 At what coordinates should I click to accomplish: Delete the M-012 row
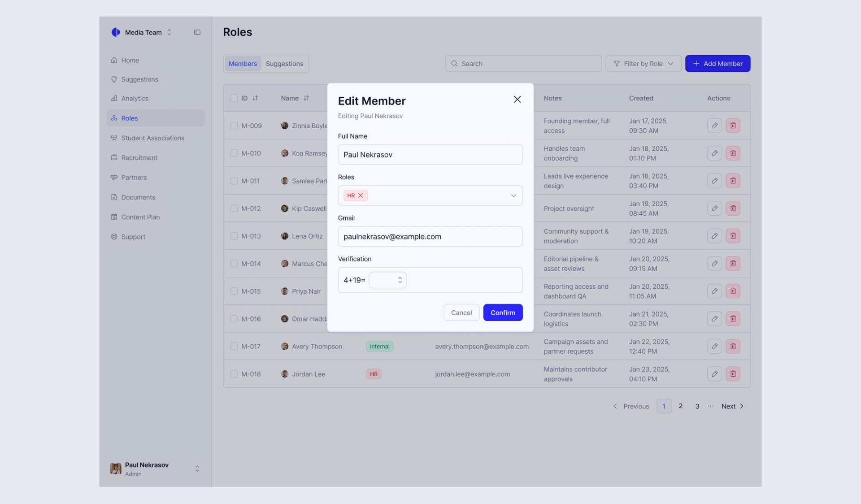coord(733,209)
